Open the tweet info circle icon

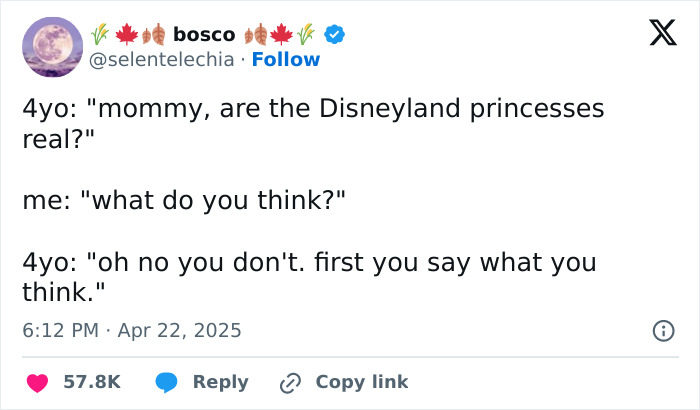click(661, 329)
